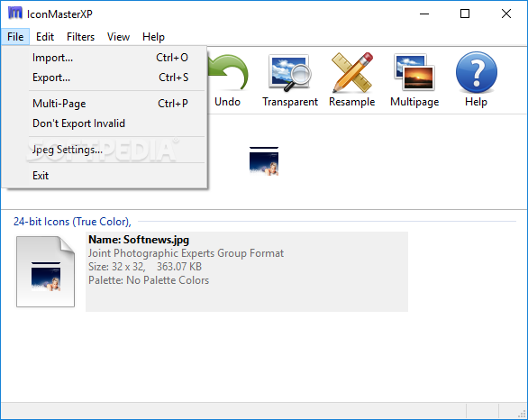Toggle Don't Export Invalid option
The width and height of the screenshot is (528, 420).
(x=105, y=123)
